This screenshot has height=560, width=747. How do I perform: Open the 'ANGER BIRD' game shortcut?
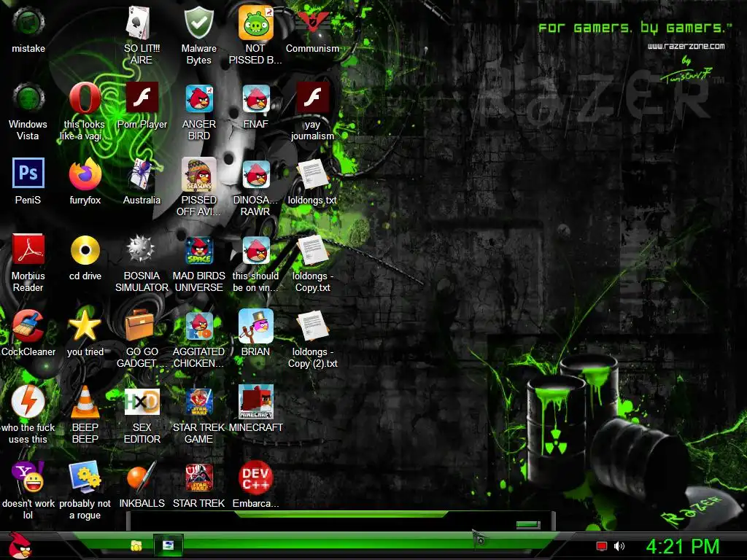(x=198, y=112)
